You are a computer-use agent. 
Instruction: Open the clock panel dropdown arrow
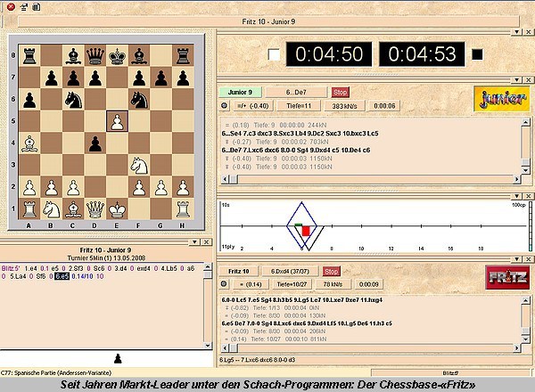point(517,32)
